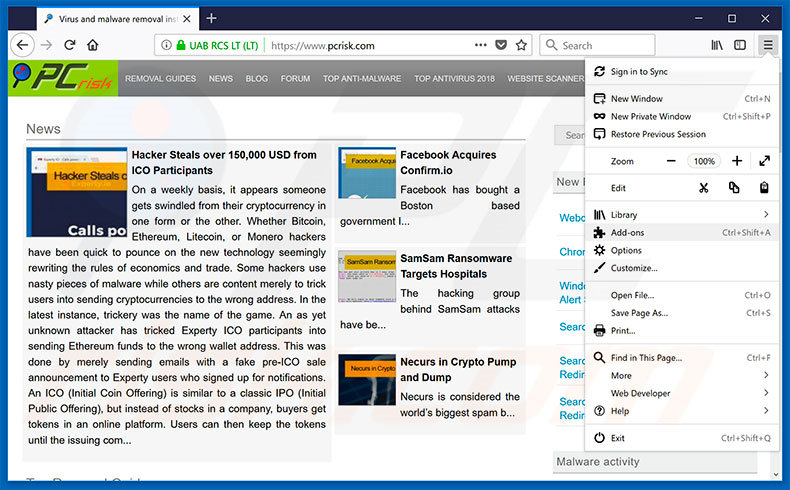Open Options from the menu
Screen dimensions: 790x490
pyautogui.click(x=682, y=250)
